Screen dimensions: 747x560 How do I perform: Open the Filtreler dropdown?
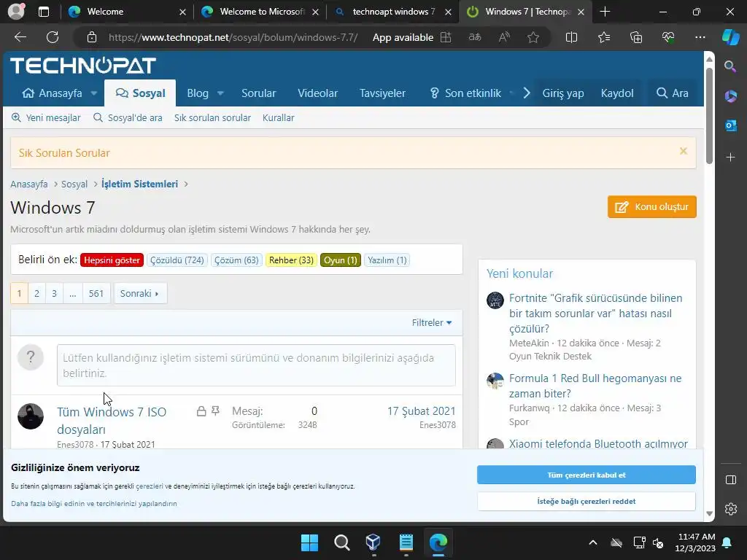[x=432, y=322]
